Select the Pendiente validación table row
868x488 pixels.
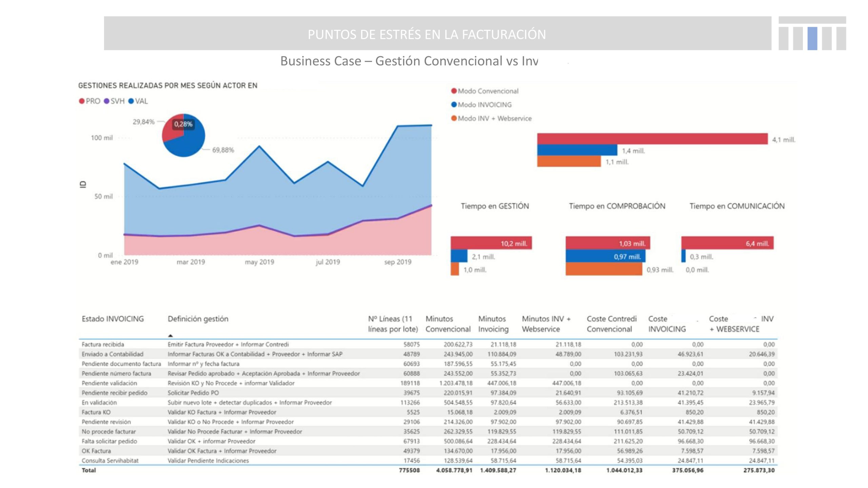click(109, 383)
